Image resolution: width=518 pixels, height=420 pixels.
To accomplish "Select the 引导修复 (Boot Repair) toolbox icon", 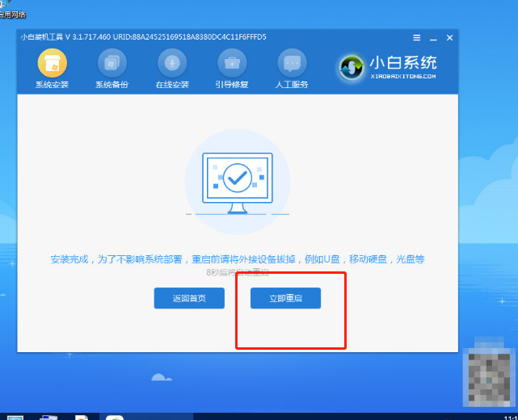I will pyautogui.click(x=232, y=63).
